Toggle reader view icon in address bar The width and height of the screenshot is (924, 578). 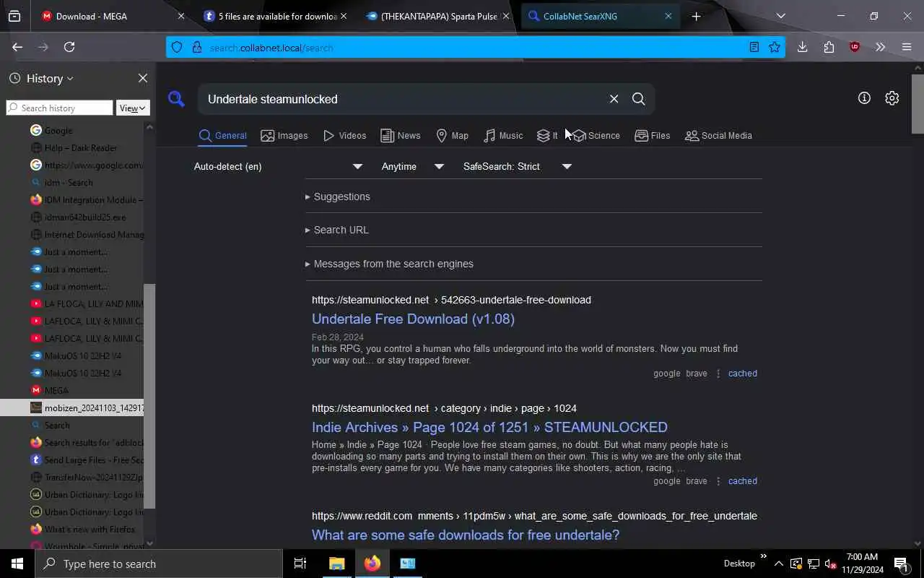point(754,47)
